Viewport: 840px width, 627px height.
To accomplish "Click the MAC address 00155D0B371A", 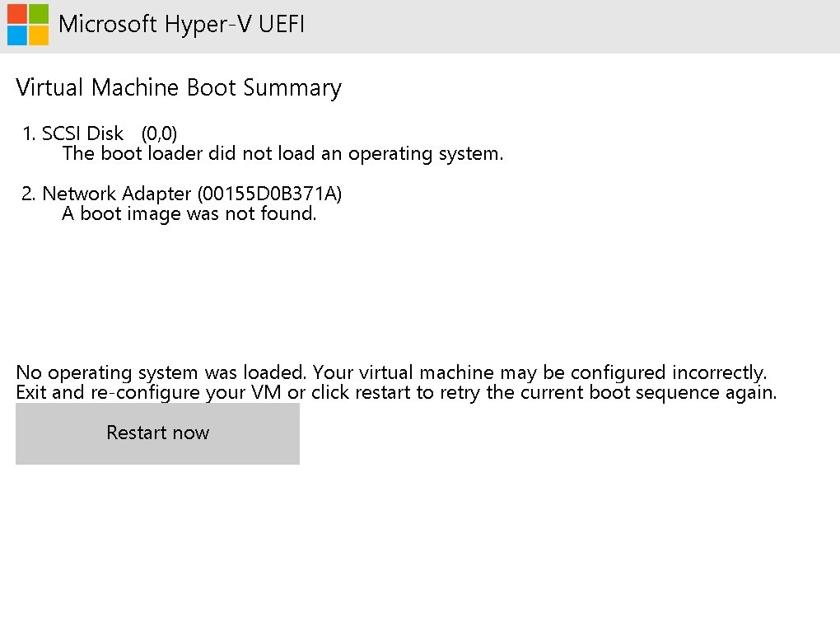I will pyautogui.click(x=269, y=194).
